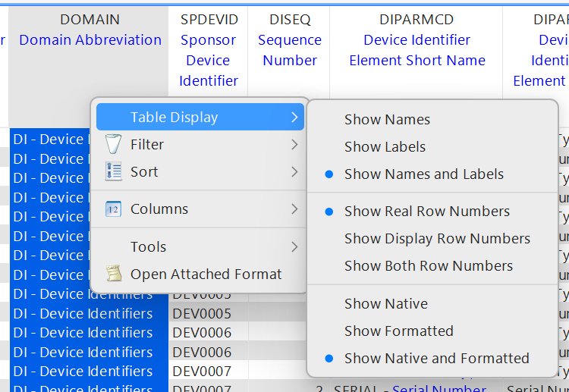Viewport: 569px width, 392px height.
Task: Click the second DEV0006 cell
Action: tap(209, 352)
